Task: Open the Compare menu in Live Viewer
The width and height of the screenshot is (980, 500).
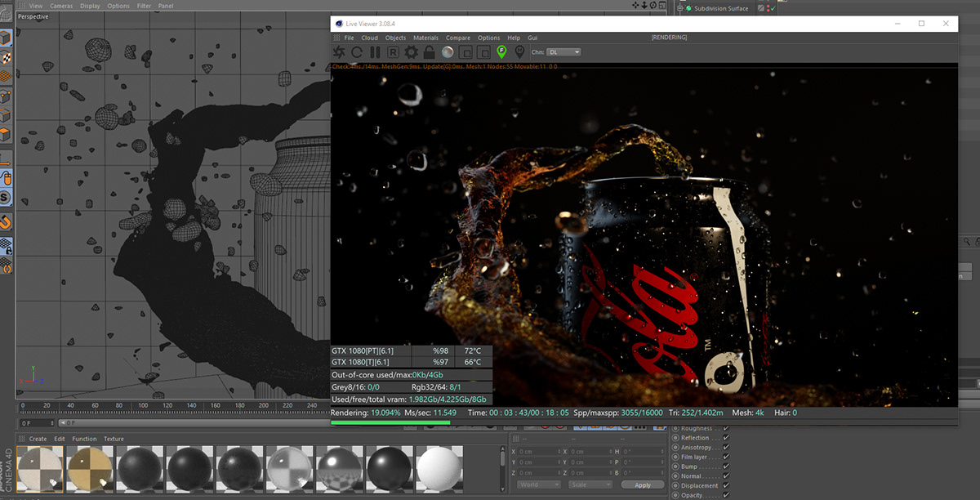Action: point(457,38)
